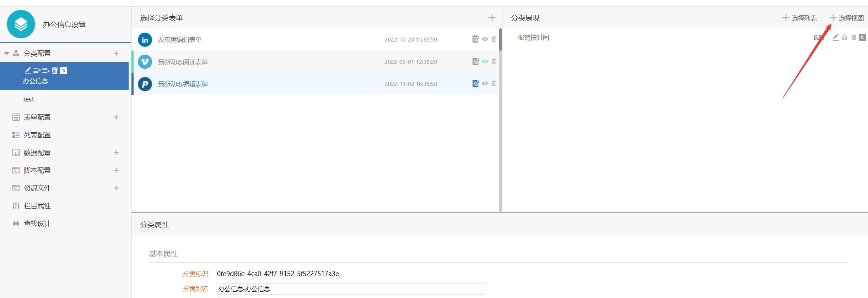Delete the 办公信息 category with trash icon
The height and width of the screenshot is (298, 868).
pos(55,70)
